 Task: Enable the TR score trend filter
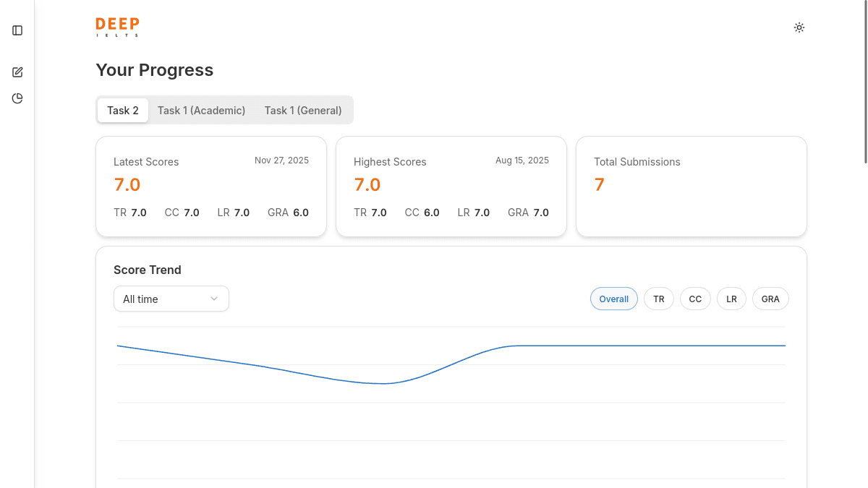(658, 299)
